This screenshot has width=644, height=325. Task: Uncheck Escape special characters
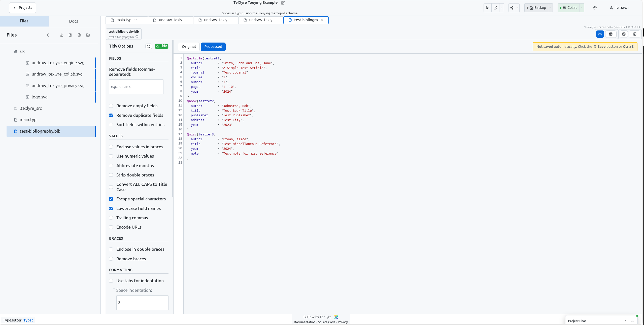coord(111,199)
